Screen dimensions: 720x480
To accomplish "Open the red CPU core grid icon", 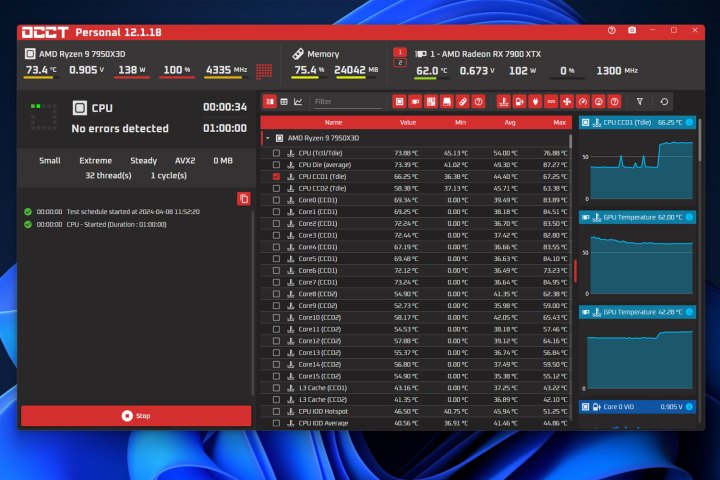I will coord(264,71).
